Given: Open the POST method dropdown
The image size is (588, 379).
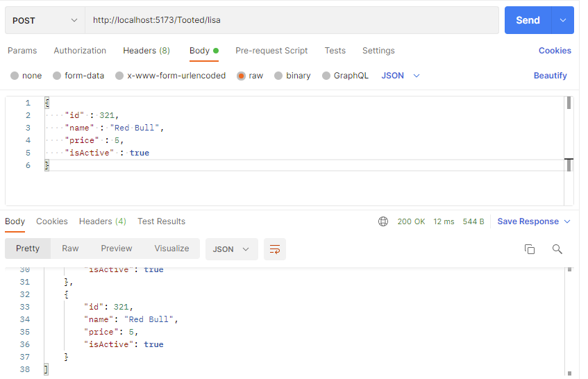Looking at the screenshot, I should pos(45,20).
